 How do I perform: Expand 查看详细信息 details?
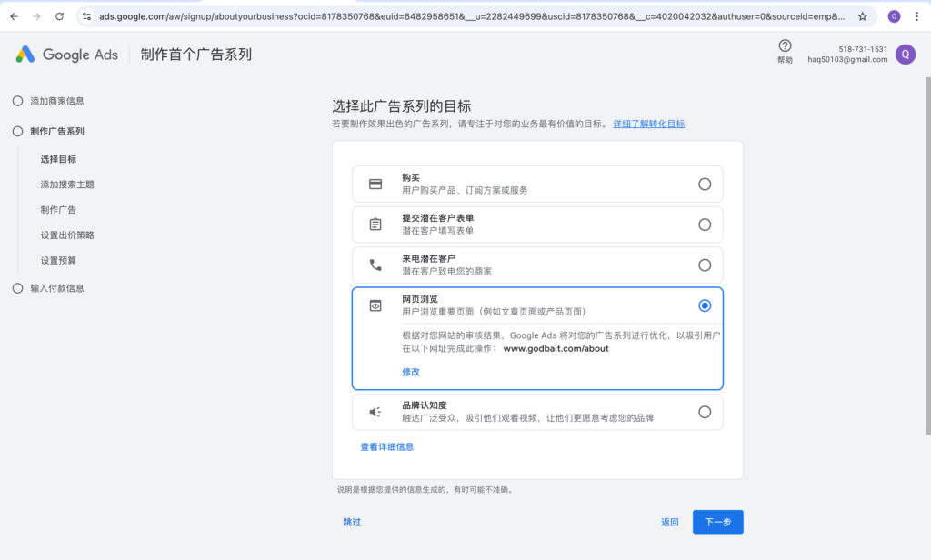(387, 446)
